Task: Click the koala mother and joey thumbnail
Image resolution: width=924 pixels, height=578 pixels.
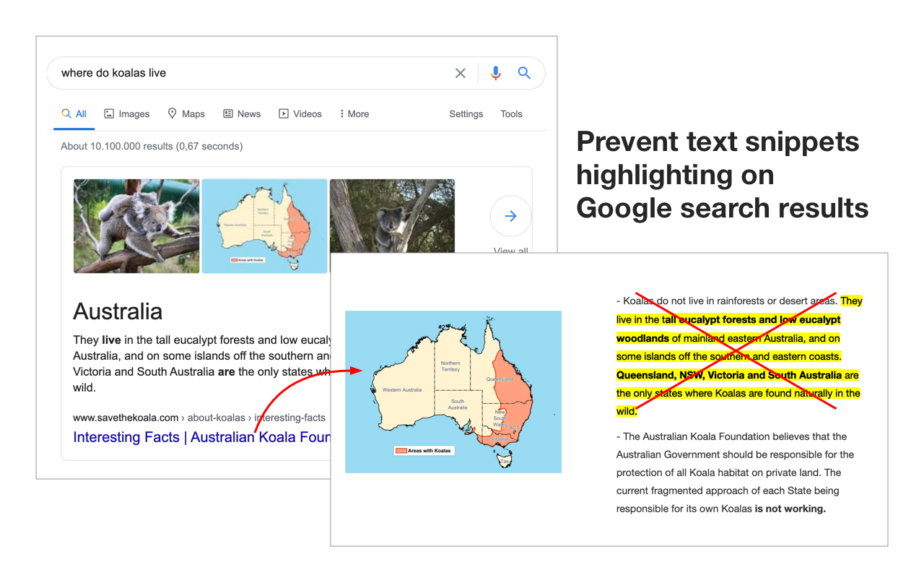Action: coord(136,225)
